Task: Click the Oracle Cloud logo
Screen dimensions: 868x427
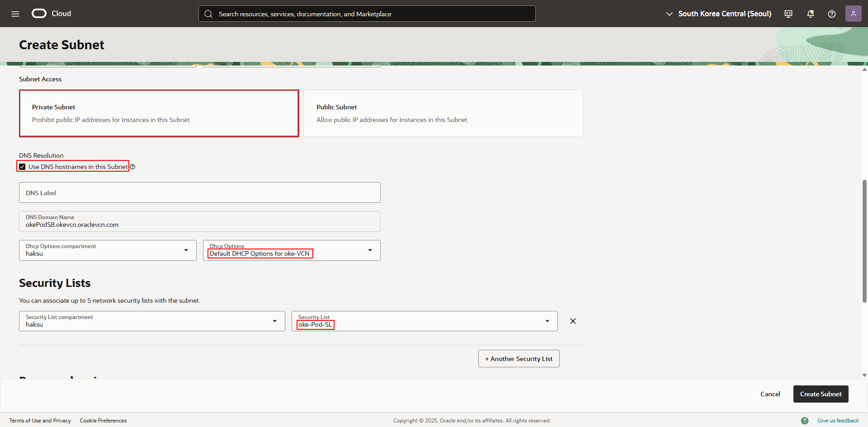Action: point(39,14)
